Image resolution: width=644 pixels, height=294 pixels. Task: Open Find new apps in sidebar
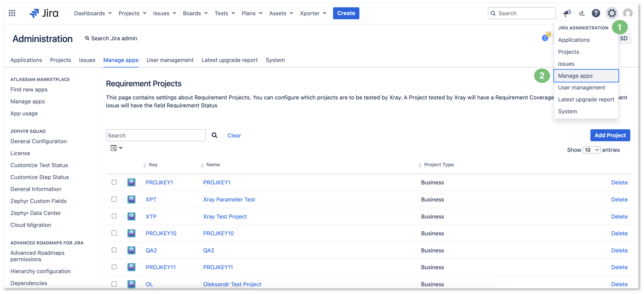coord(29,89)
